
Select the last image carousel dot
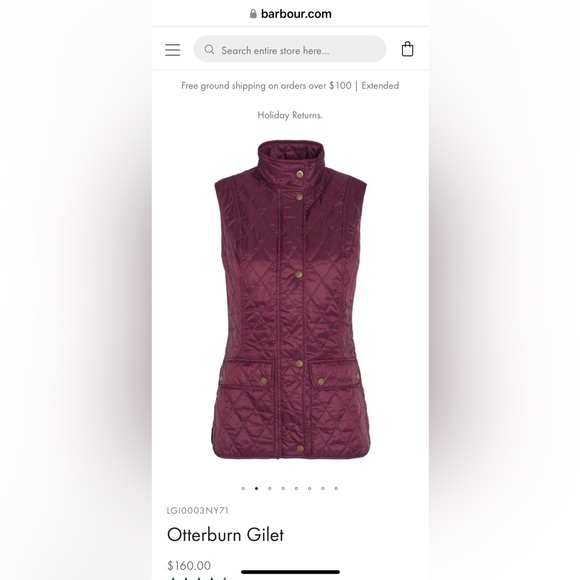pos(336,488)
